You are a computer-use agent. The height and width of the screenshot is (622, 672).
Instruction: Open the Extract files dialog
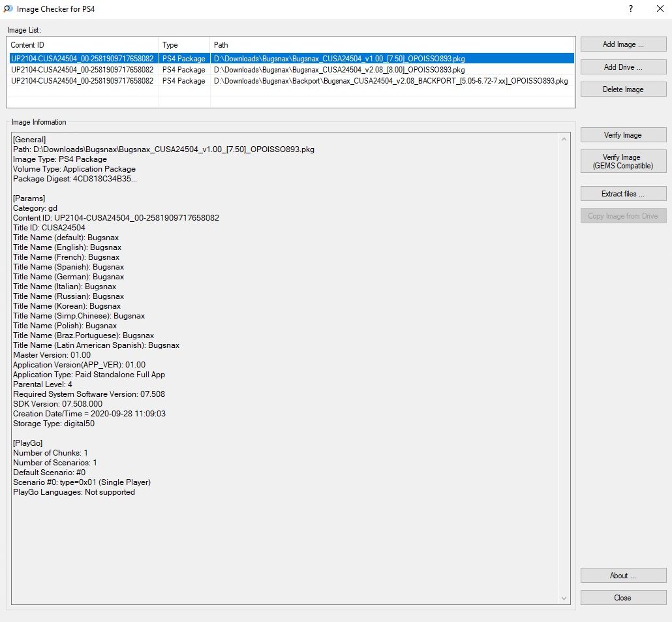click(x=623, y=194)
